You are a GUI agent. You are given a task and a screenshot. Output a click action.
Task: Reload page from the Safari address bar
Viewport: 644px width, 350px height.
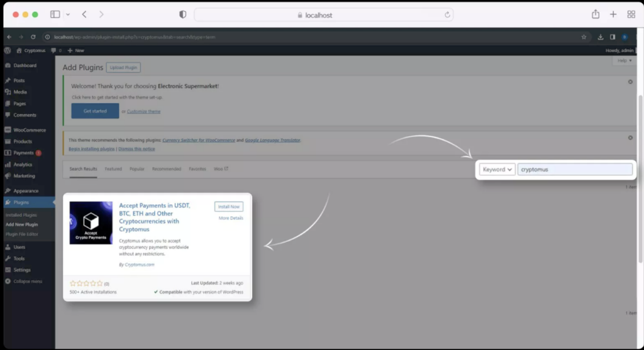[447, 15]
